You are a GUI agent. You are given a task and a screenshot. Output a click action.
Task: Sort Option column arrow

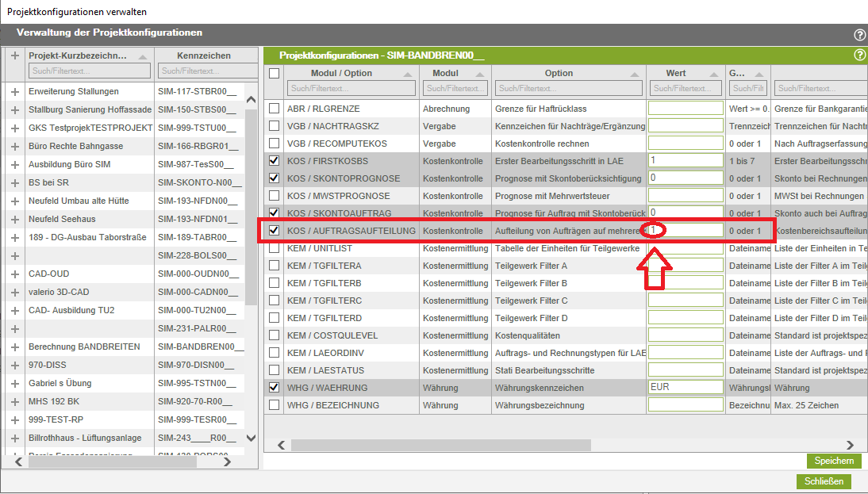click(635, 74)
